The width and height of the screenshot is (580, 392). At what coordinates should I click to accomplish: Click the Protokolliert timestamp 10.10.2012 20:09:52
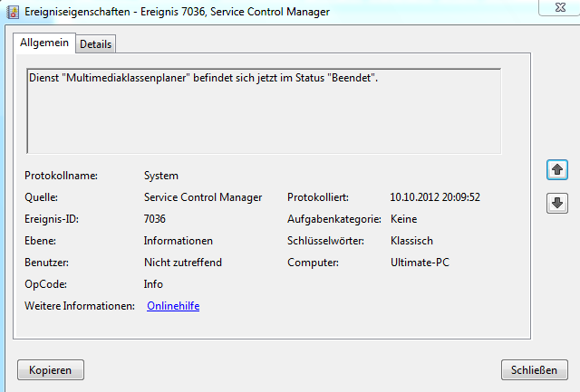435,197
